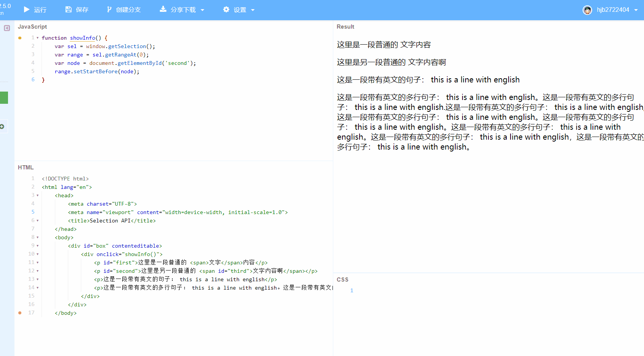Image resolution: width=644 pixels, height=356 pixels.
Task: Click the user avatar in the top bar
Action: click(587, 10)
